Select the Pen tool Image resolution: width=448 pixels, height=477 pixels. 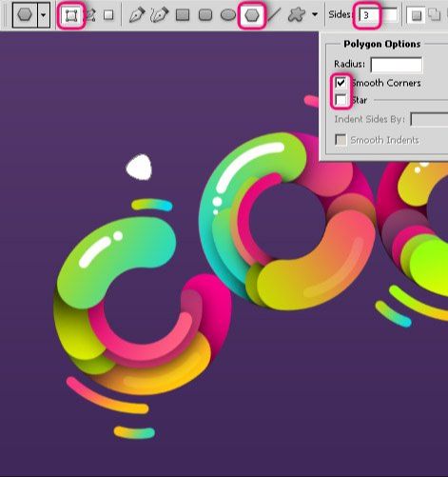[137, 15]
